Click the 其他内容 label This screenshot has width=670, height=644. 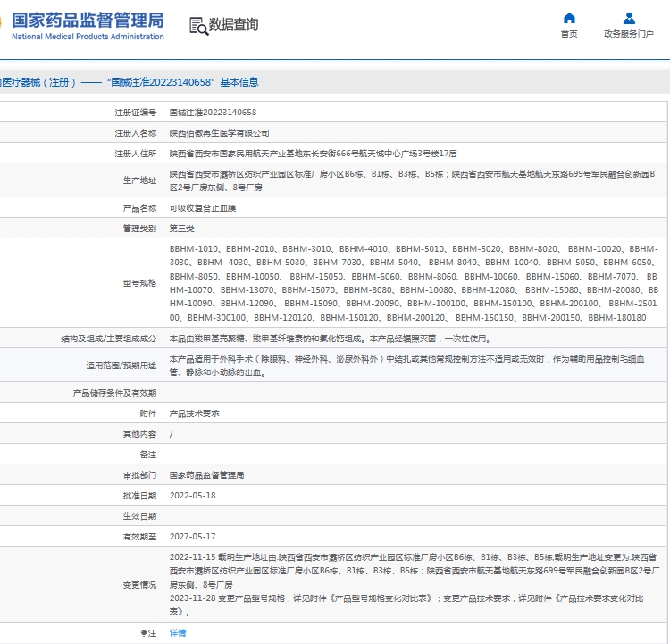click(x=139, y=434)
